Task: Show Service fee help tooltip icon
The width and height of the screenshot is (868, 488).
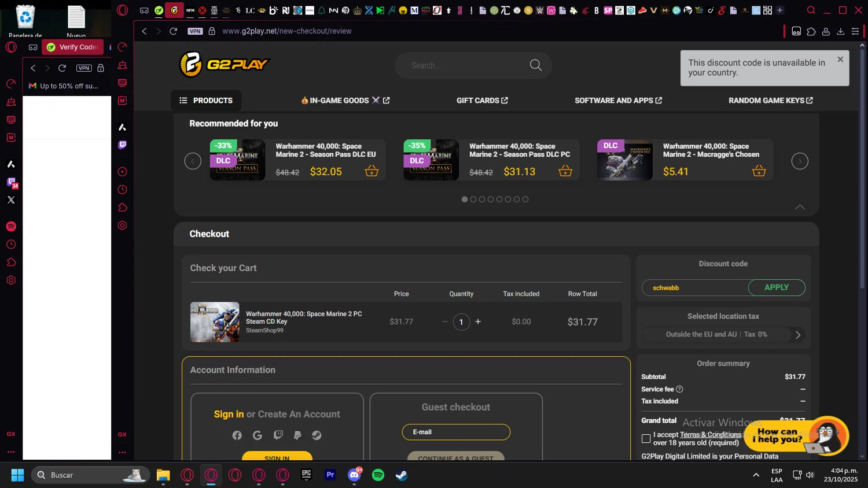Action: [679, 389]
